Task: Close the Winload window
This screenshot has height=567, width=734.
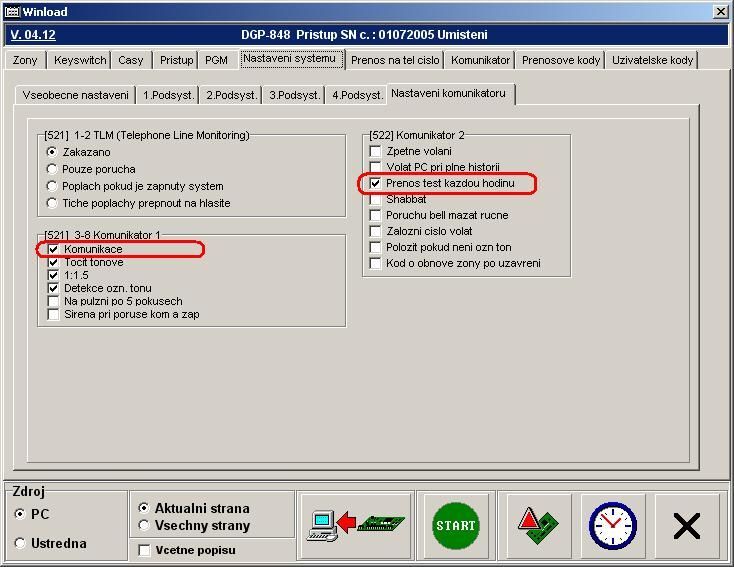Action: coord(721,11)
